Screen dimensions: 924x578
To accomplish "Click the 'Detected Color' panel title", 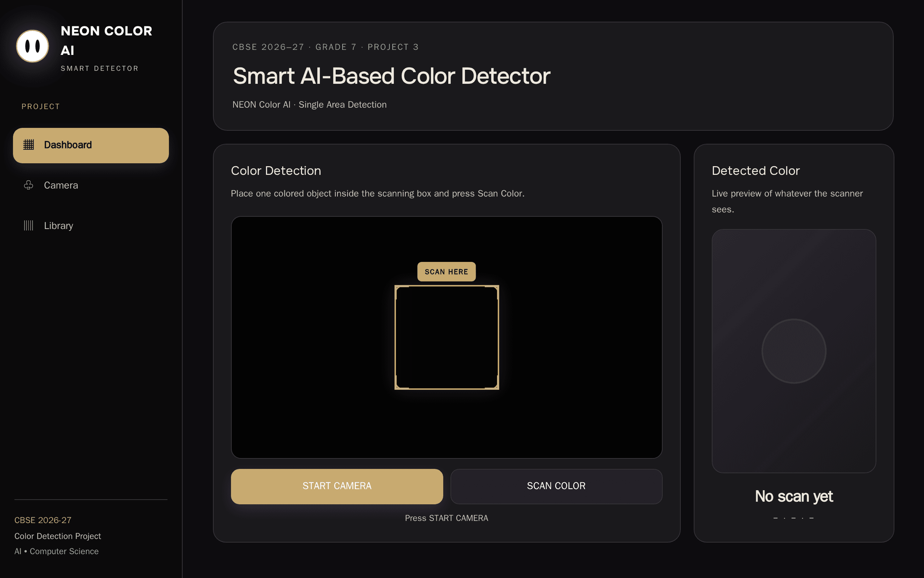I will (x=755, y=171).
